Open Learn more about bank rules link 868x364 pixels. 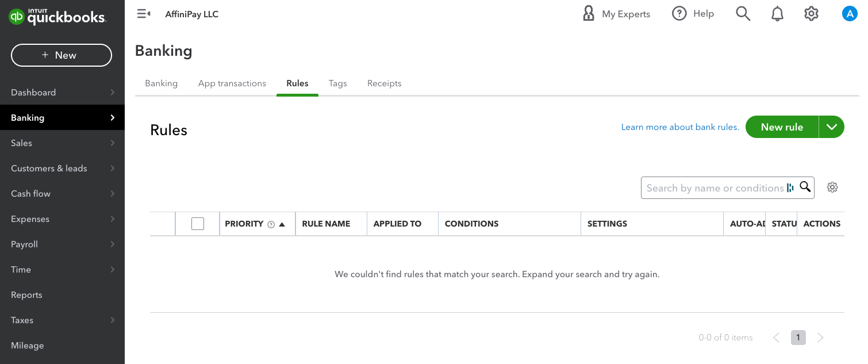pos(680,127)
